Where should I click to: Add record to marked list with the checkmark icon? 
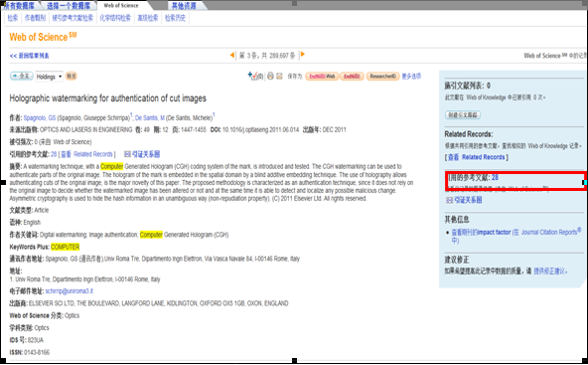coord(255,76)
